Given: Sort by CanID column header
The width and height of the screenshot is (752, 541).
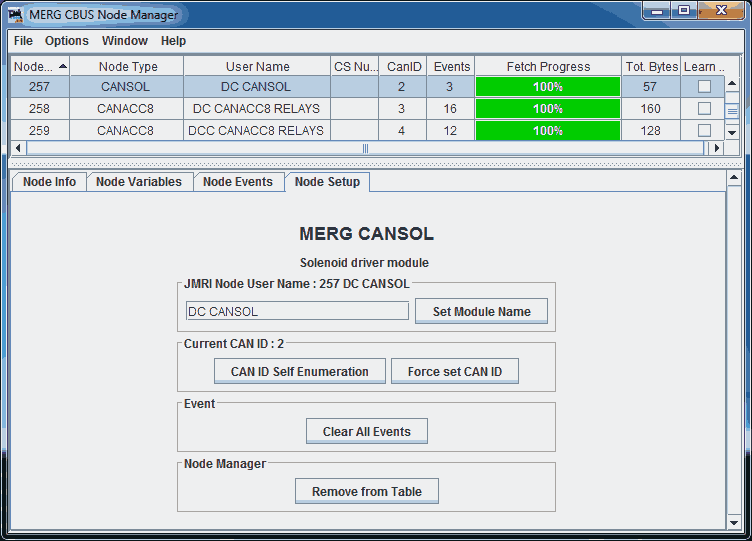Looking at the screenshot, I should click(x=403, y=66).
